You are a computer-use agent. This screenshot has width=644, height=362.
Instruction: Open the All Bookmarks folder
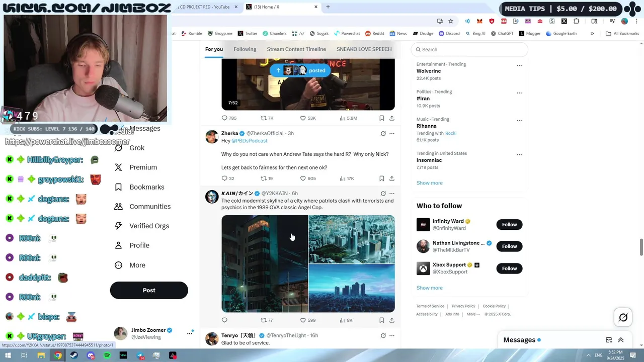pyautogui.click(x=622, y=34)
